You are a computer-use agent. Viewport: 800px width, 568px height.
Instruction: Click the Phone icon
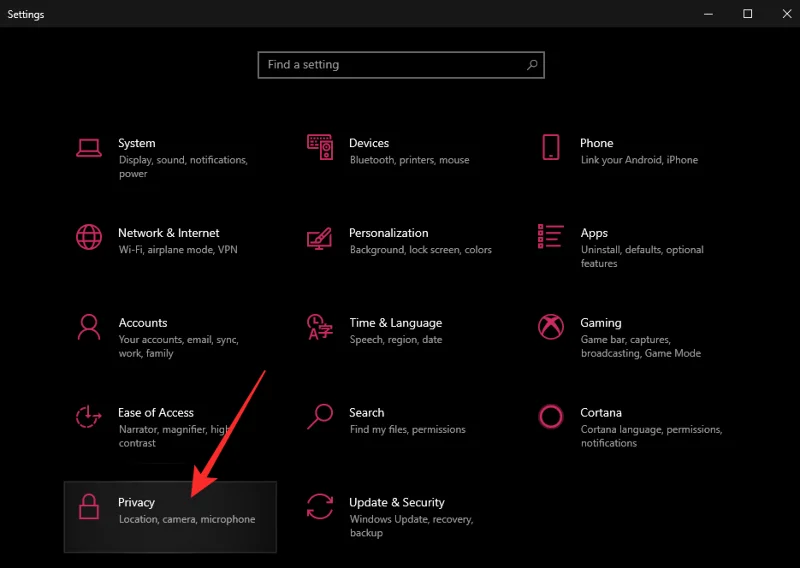[x=551, y=147]
